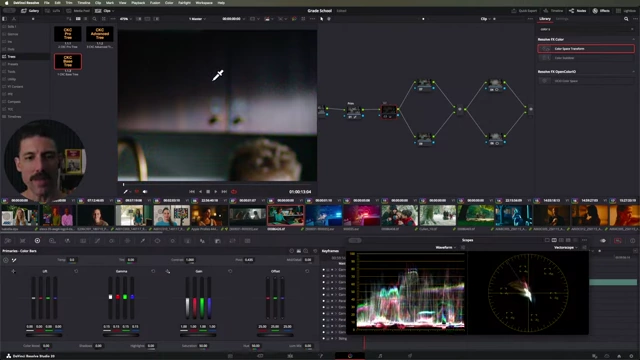Toggle the Timeline panel button

(x=553, y=11)
